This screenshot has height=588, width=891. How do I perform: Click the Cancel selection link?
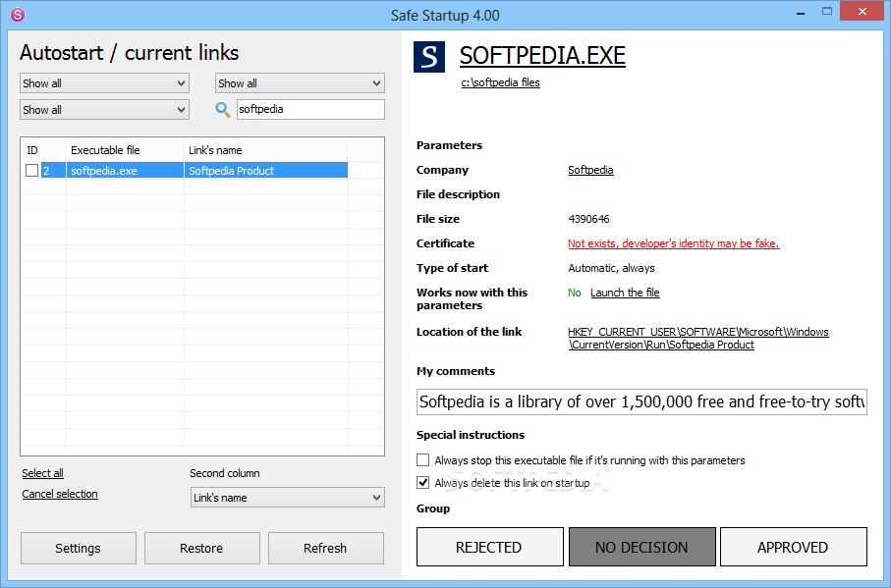pyautogui.click(x=60, y=494)
